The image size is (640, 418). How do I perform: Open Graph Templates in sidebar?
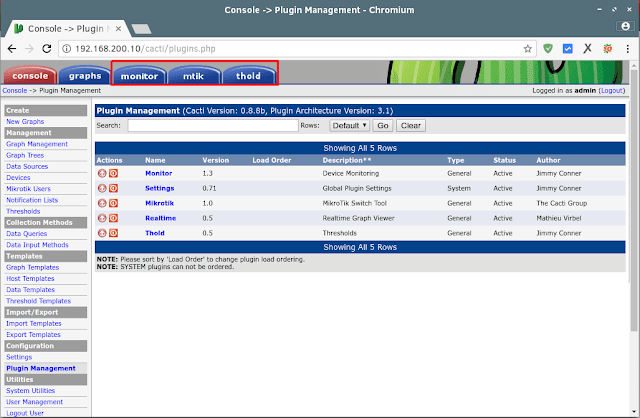(x=32, y=267)
